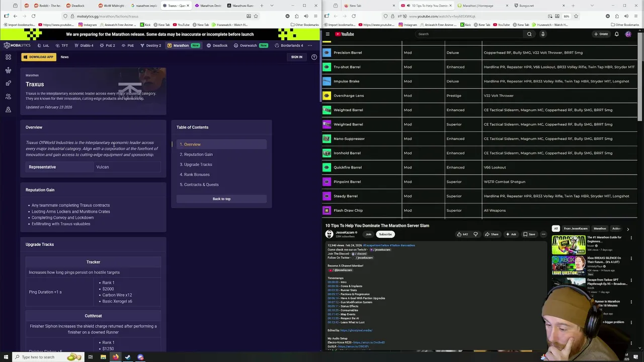Screen dimensions: 644x362
Task: Open the Instagram bookmark in left browser
Action: tap(87, 25)
